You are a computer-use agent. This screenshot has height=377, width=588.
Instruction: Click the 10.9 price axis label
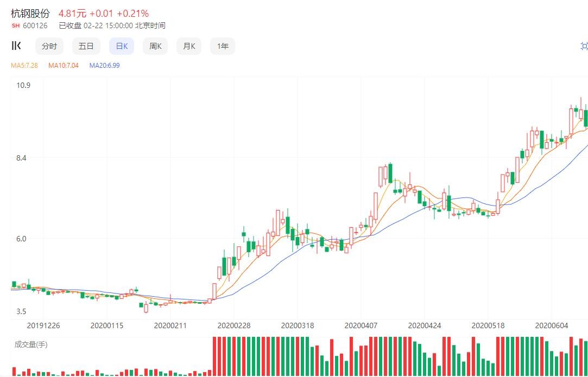pos(23,85)
